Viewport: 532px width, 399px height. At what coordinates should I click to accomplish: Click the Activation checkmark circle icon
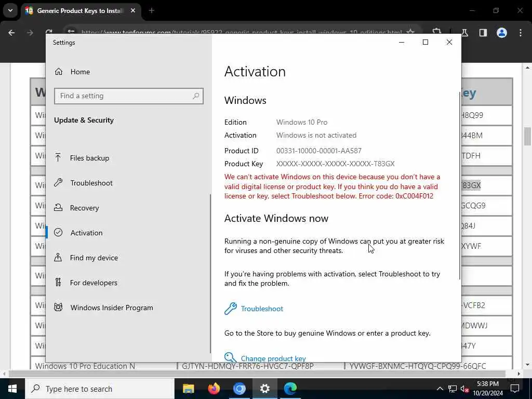(x=58, y=232)
